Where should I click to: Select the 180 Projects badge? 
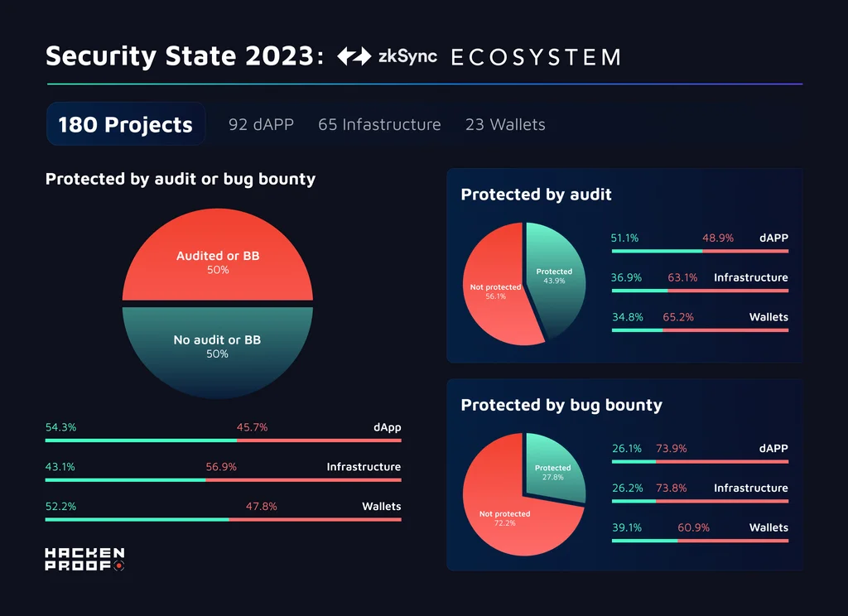coord(126,124)
